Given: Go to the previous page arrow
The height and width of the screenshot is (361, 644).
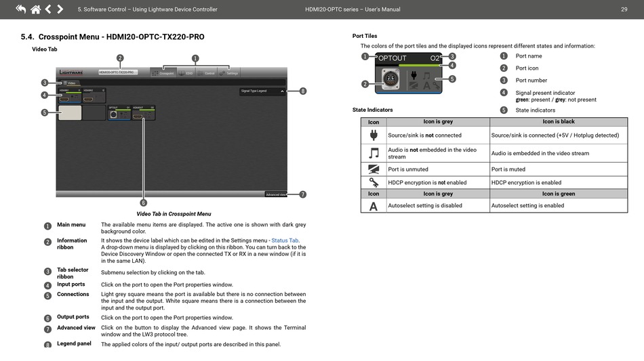Looking at the screenshot, I should 48,9.
